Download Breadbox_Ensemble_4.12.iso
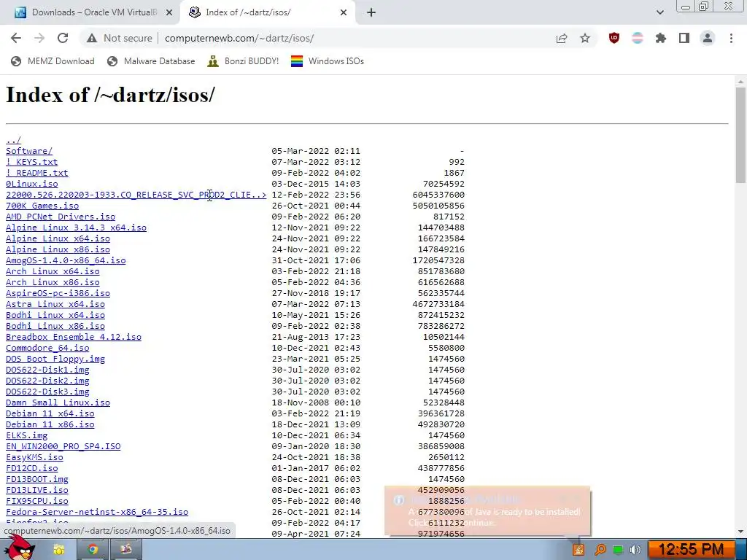This screenshot has width=747, height=560. coord(74,337)
